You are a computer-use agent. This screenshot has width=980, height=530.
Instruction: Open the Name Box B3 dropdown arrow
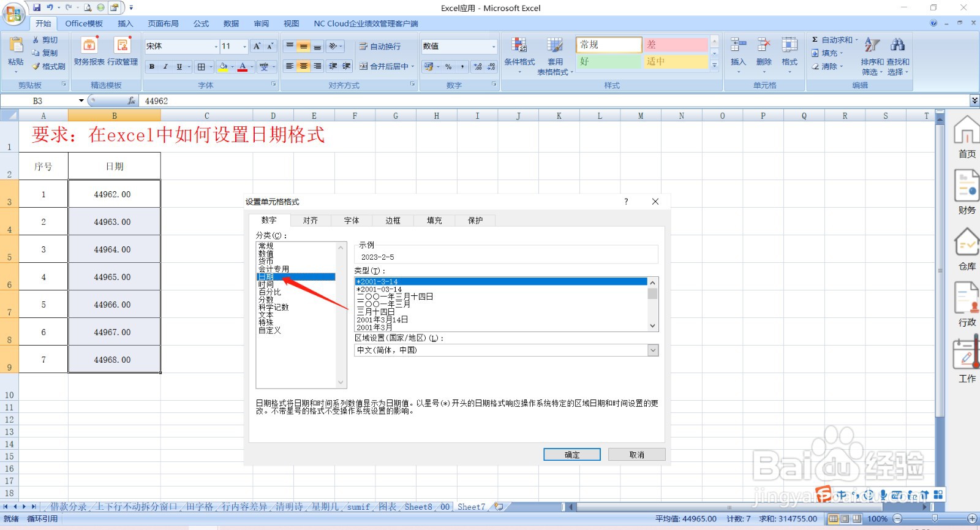click(81, 100)
